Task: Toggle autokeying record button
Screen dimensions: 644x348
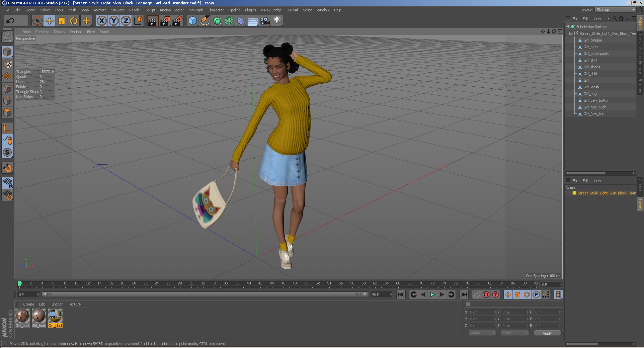Action: pyautogui.click(x=486, y=294)
